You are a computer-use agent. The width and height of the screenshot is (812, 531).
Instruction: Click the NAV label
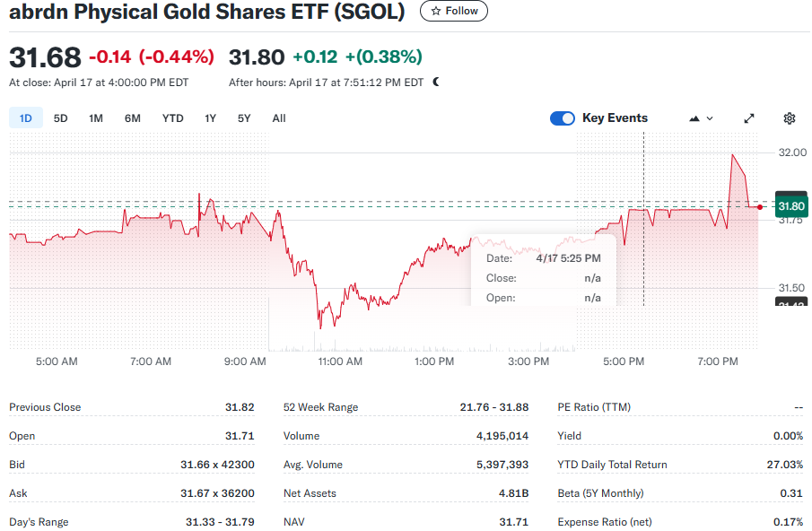[294, 522]
